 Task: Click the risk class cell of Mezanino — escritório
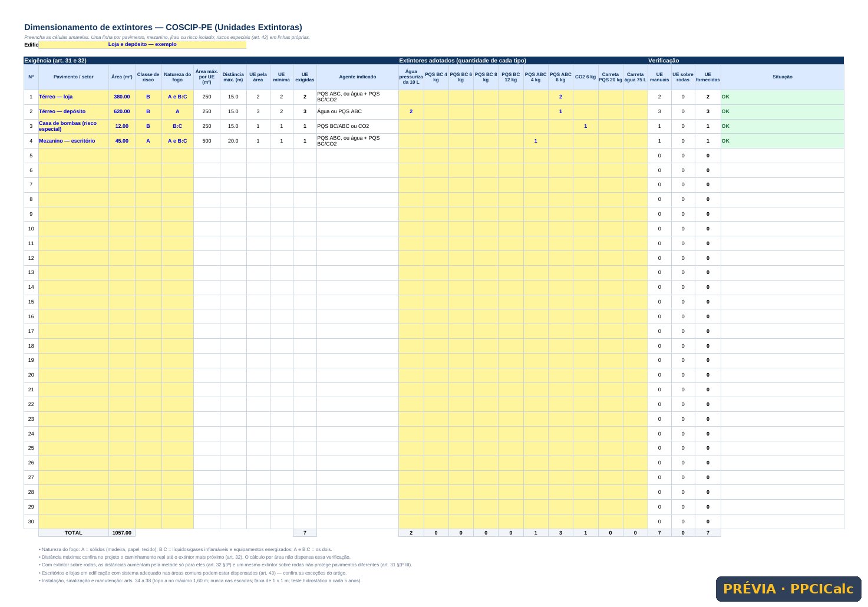(148, 141)
